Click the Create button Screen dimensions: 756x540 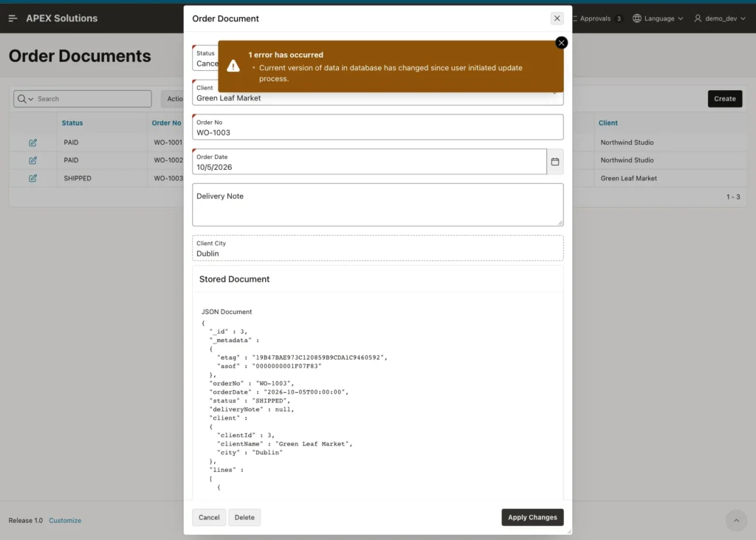725,98
